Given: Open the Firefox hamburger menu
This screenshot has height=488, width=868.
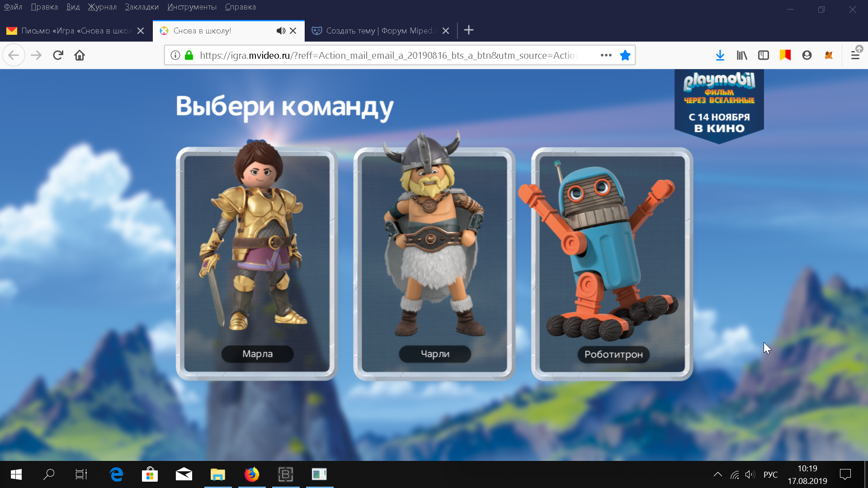Looking at the screenshot, I should click(x=855, y=55).
